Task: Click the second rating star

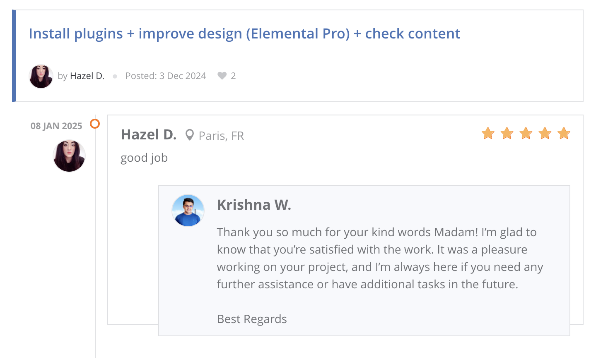Action: [x=507, y=134]
